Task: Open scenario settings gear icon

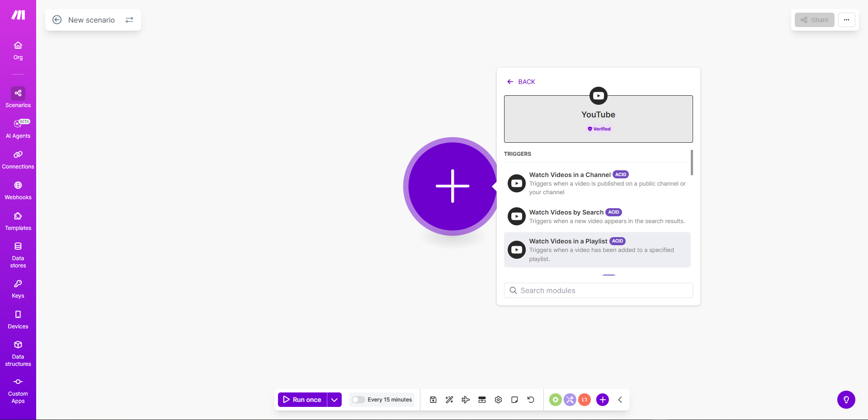Action: click(498, 400)
